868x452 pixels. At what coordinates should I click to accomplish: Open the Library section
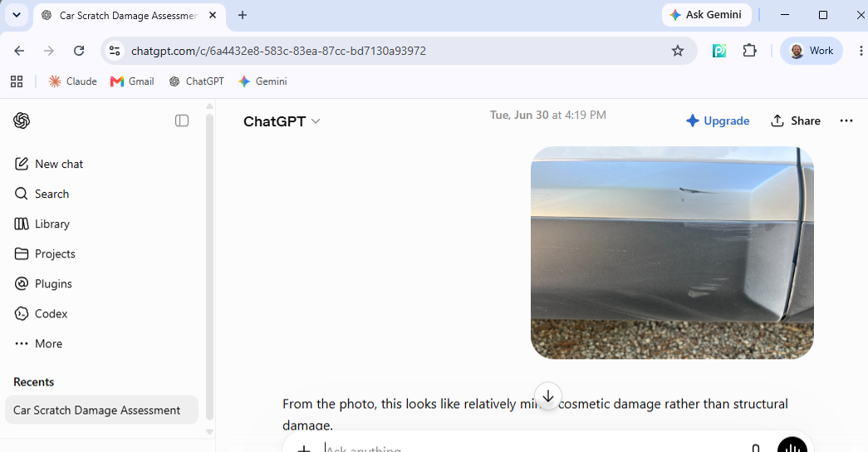tap(42, 224)
